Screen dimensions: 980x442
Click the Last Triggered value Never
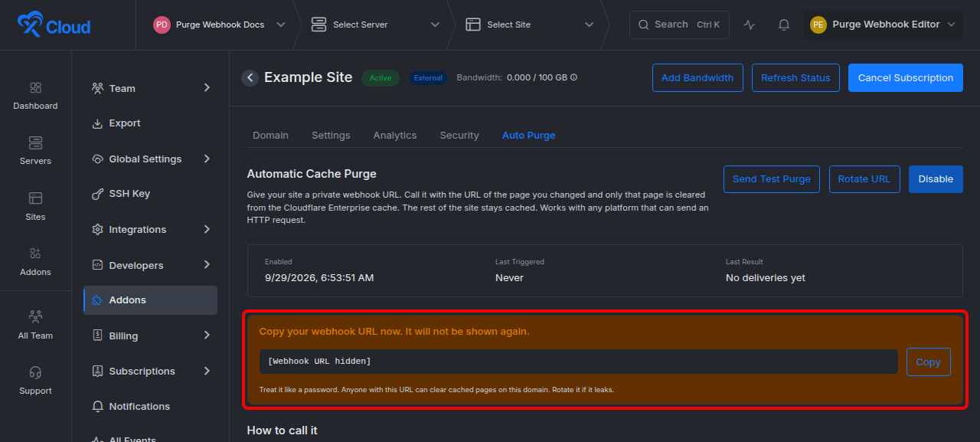(509, 278)
